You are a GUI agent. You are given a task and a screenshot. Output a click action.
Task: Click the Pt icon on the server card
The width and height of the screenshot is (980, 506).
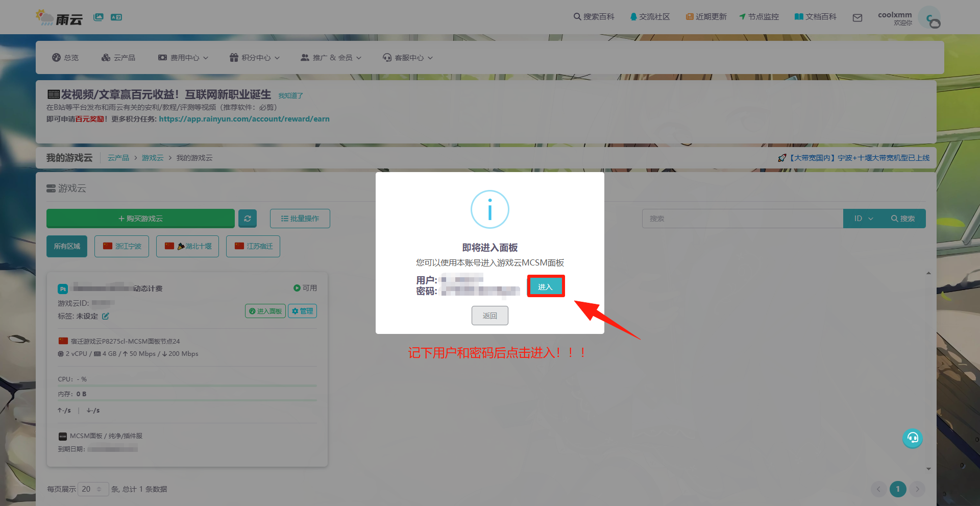[x=63, y=289]
